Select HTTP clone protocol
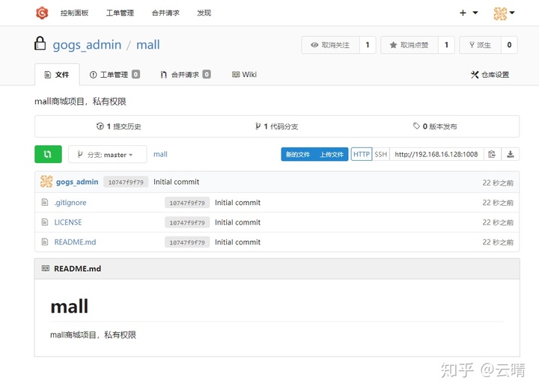 362,154
